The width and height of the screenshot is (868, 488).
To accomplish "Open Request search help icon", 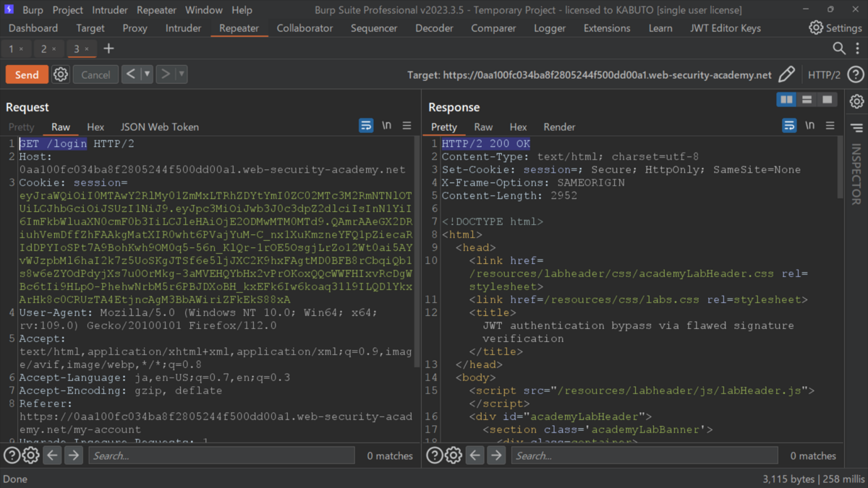I will 12,455.
